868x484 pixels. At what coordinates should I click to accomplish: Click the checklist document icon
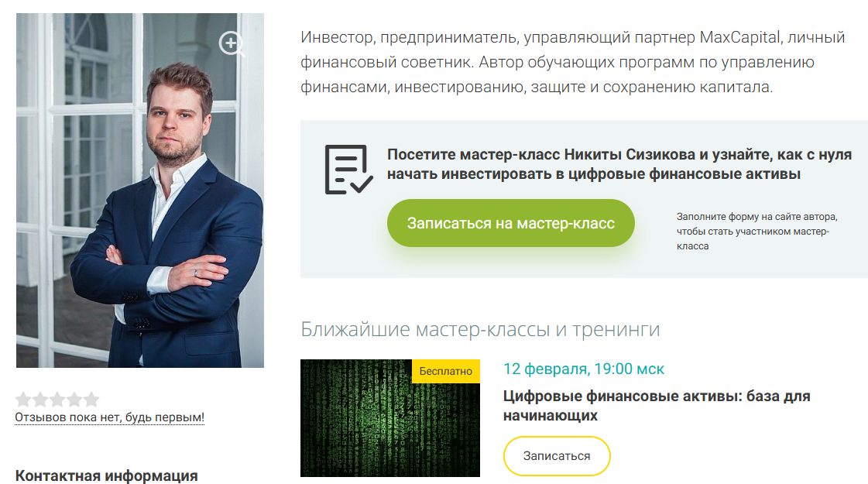point(348,170)
